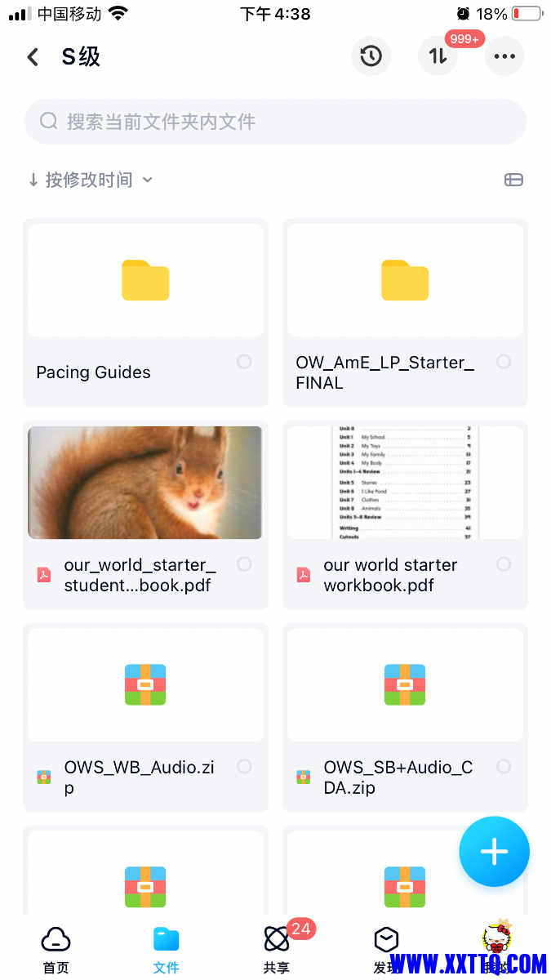Switch layout with the list view icon
The image size is (551, 980).
pos(513,180)
